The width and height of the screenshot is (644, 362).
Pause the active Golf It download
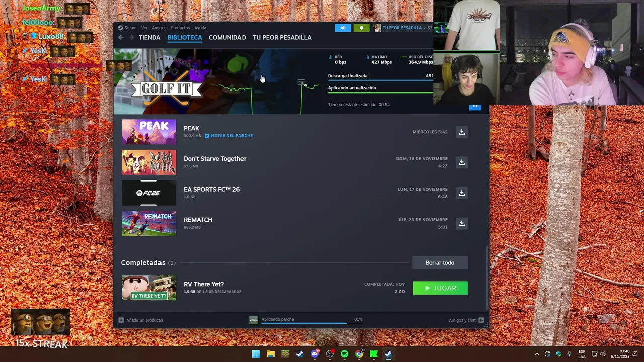coord(475,107)
